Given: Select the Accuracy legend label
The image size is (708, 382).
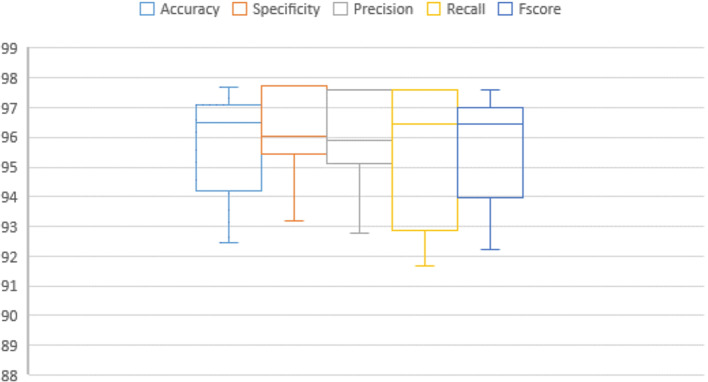Looking at the screenshot, I should 190,9.
